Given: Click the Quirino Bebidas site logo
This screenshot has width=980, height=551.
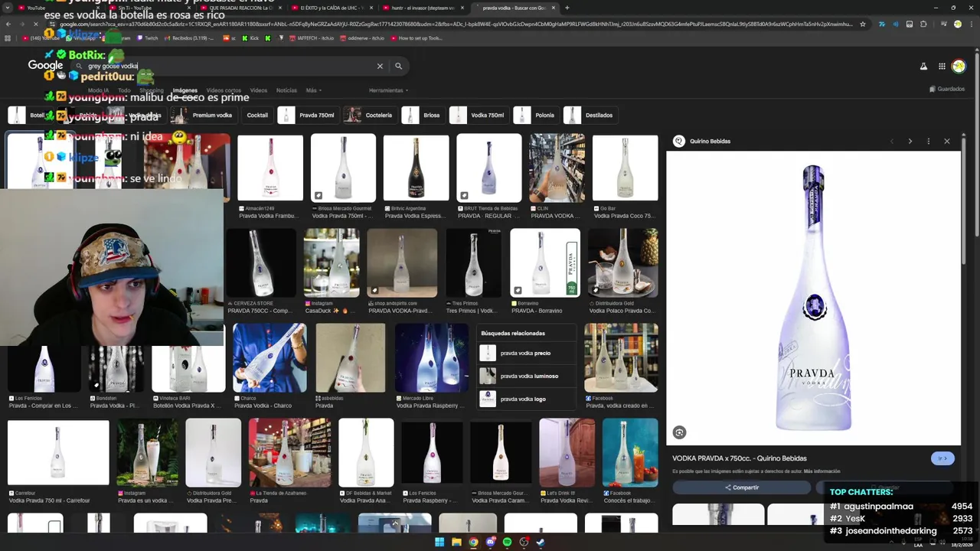Looking at the screenshot, I should [x=678, y=142].
